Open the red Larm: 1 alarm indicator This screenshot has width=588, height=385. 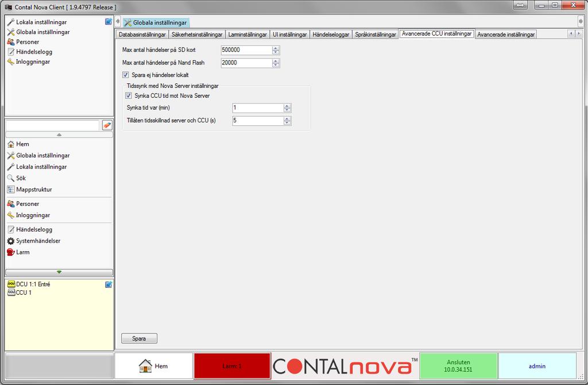[x=232, y=366]
